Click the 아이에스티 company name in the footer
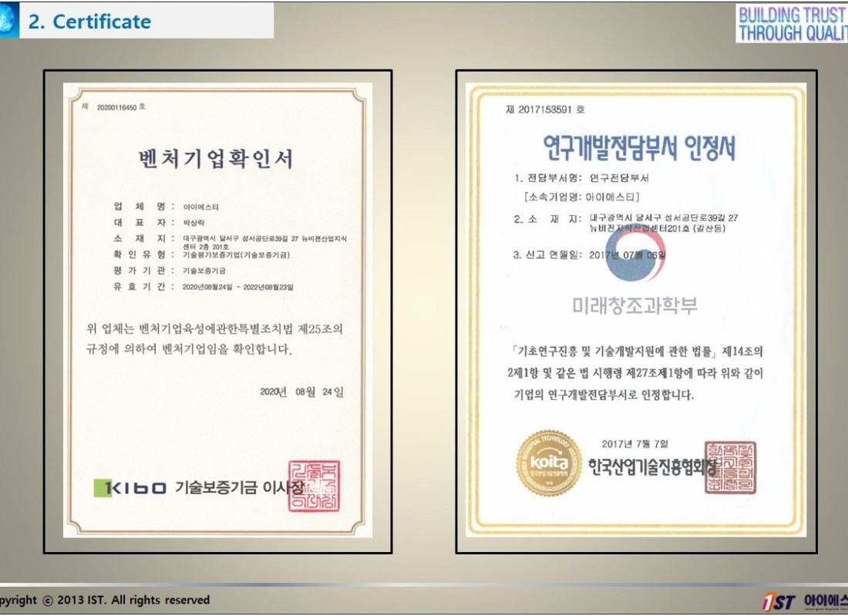The width and height of the screenshot is (848, 616). (x=826, y=601)
